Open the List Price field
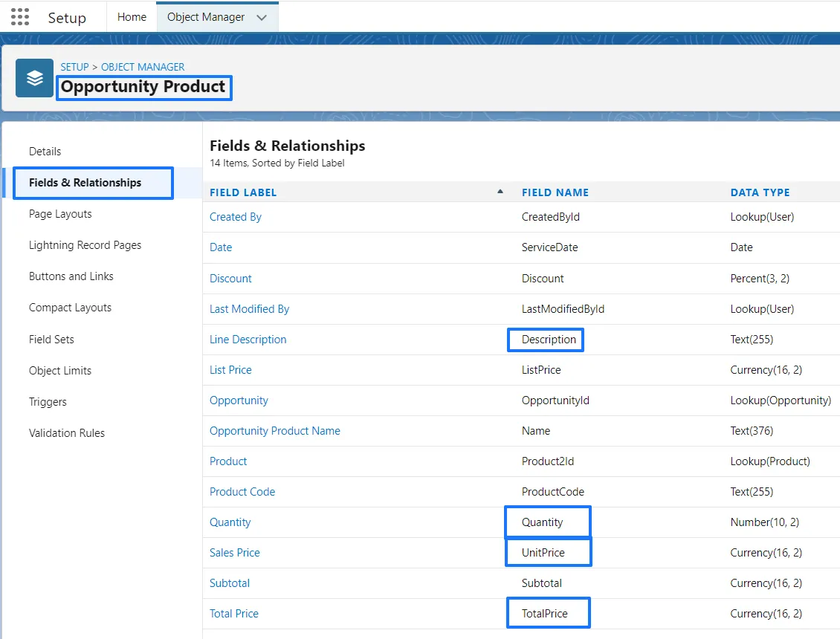Screen dimensions: 840x639 click(x=230, y=370)
